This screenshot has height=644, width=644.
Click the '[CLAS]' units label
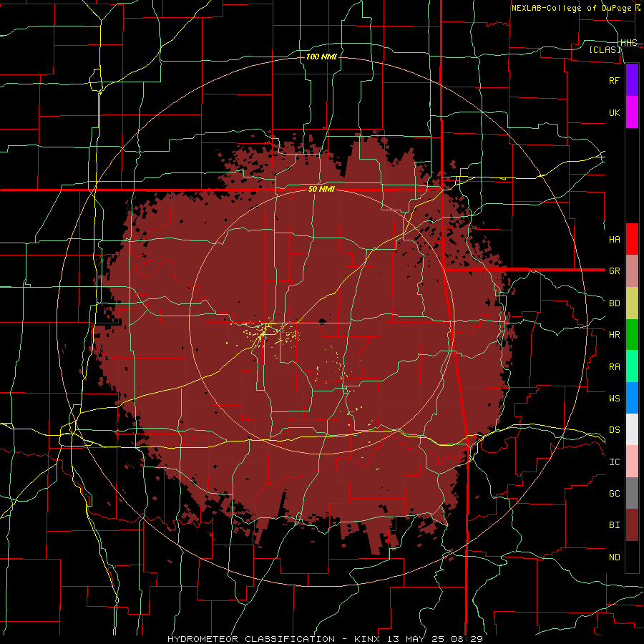(605, 49)
